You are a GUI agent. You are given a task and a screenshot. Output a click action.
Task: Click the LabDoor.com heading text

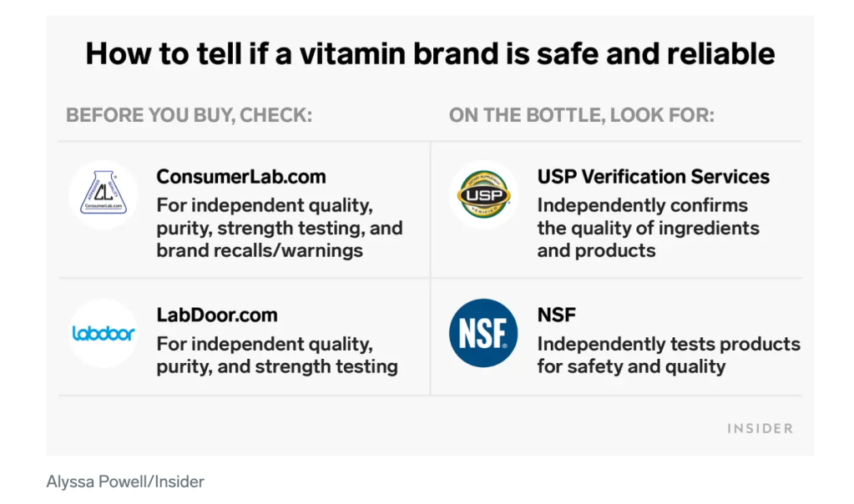(217, 315)
